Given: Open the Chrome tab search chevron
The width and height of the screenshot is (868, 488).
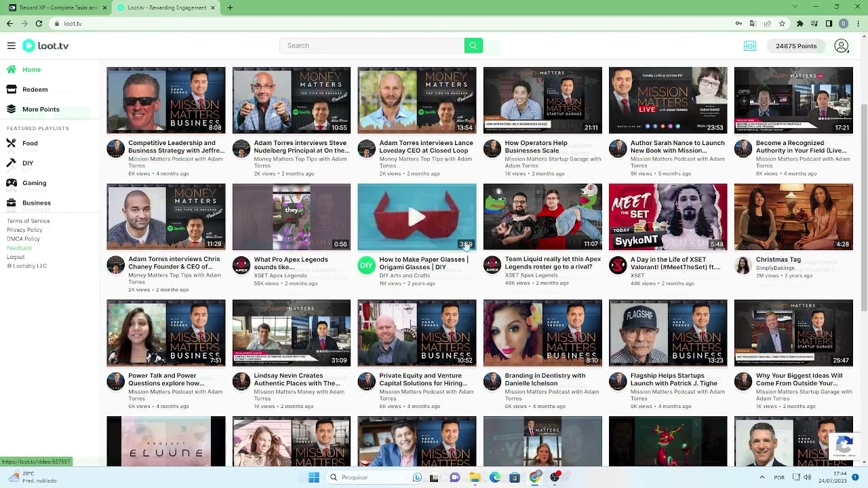Looking at the screenshot, I should pos(794,7).
